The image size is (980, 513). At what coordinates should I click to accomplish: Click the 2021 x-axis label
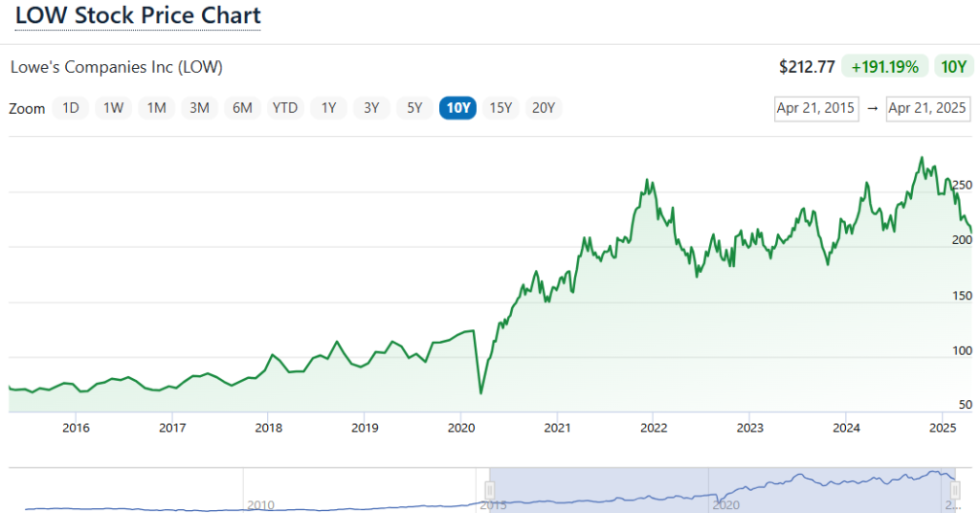(557, 428)
